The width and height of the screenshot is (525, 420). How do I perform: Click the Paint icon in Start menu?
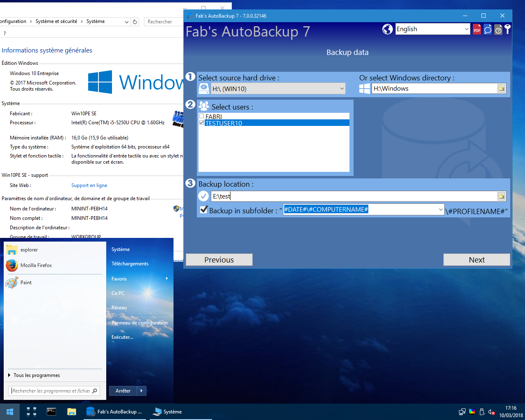coord(12,283)
